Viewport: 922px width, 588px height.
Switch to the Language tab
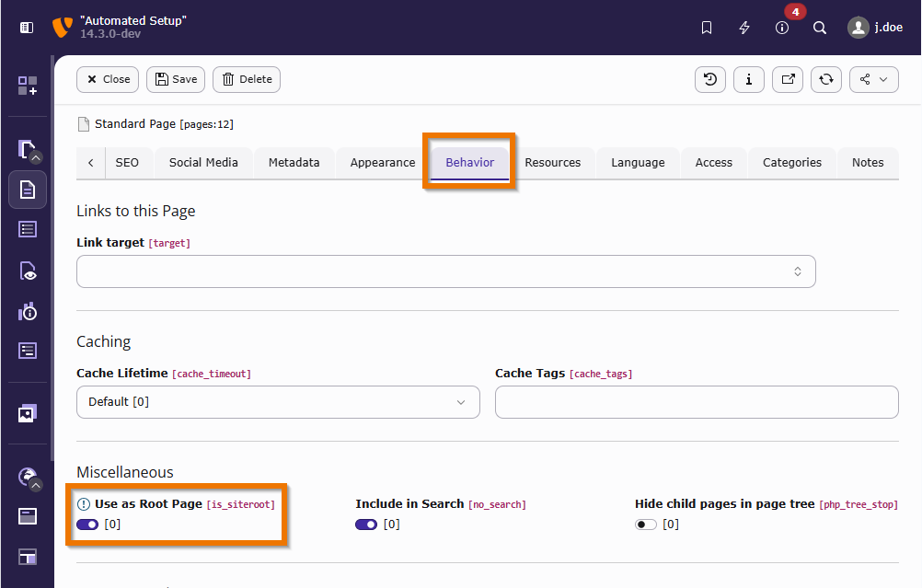tap(638, 163)
